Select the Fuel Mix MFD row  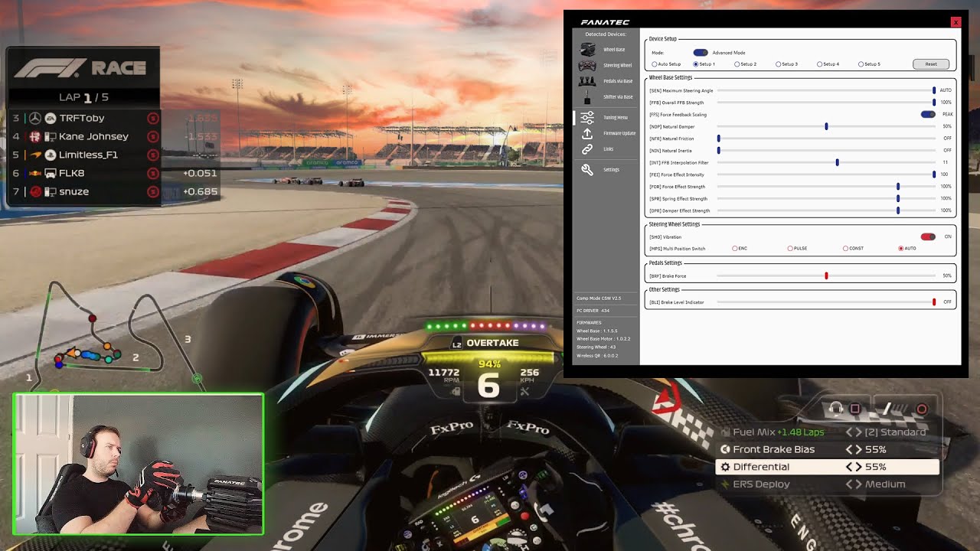tap(827, 432)
